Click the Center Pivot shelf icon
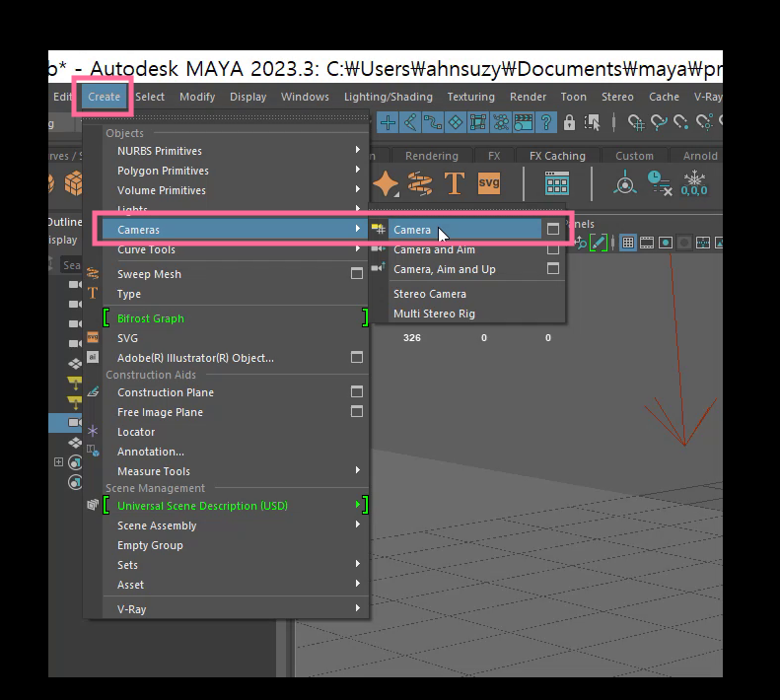This screenshot has height=700, width=780. pyautogui.click(x=625, y=183)
